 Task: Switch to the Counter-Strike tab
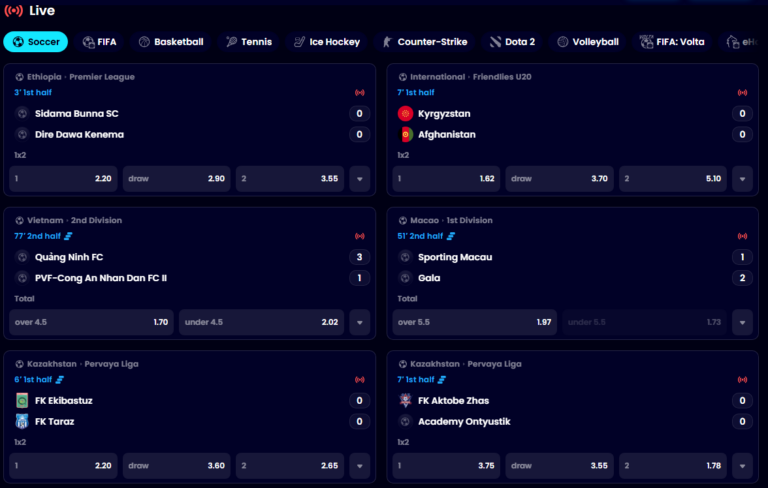[x=425, y=42]
